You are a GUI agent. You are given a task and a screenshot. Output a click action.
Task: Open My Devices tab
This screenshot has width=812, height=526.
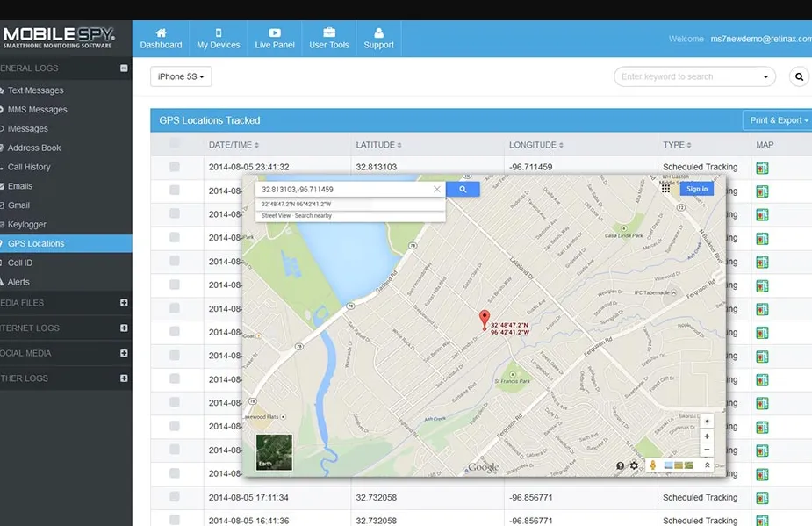pyautogui.click(x=218, y=39)
